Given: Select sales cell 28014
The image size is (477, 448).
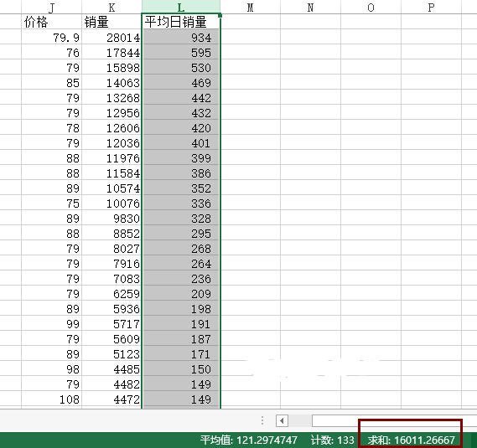Looking at the screenshot, I should 111,37.
